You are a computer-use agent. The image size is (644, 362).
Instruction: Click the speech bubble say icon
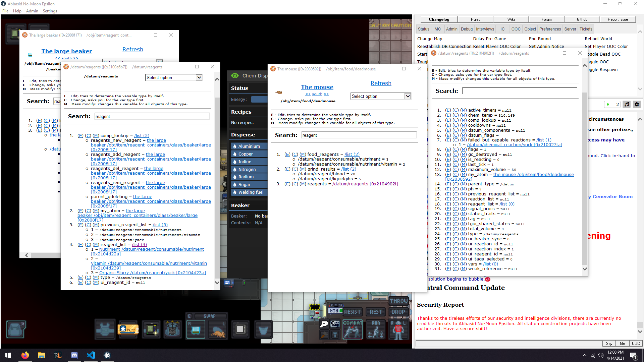click(324, 324)
